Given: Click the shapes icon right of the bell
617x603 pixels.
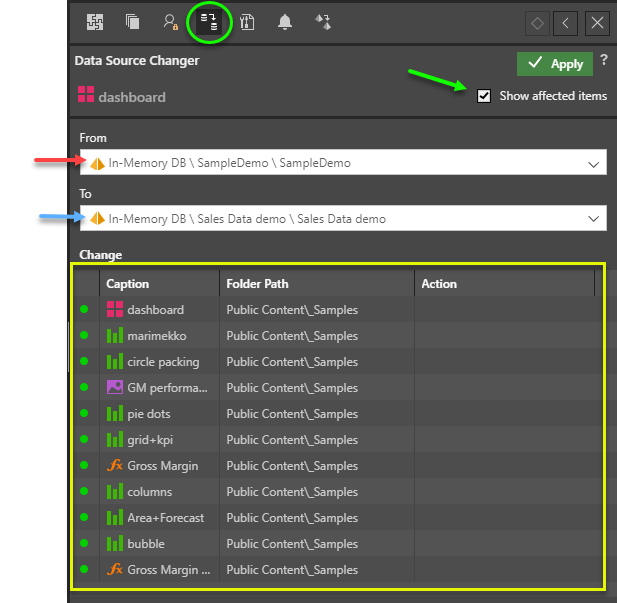Looking at the screenshot, I should (323, 22).
